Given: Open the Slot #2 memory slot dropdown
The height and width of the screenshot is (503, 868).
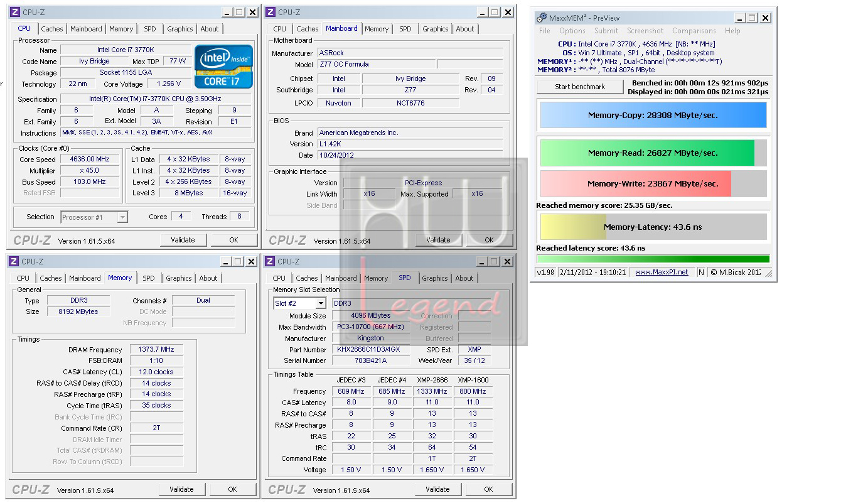Looking at the screenshot, I should pos(320,303).
